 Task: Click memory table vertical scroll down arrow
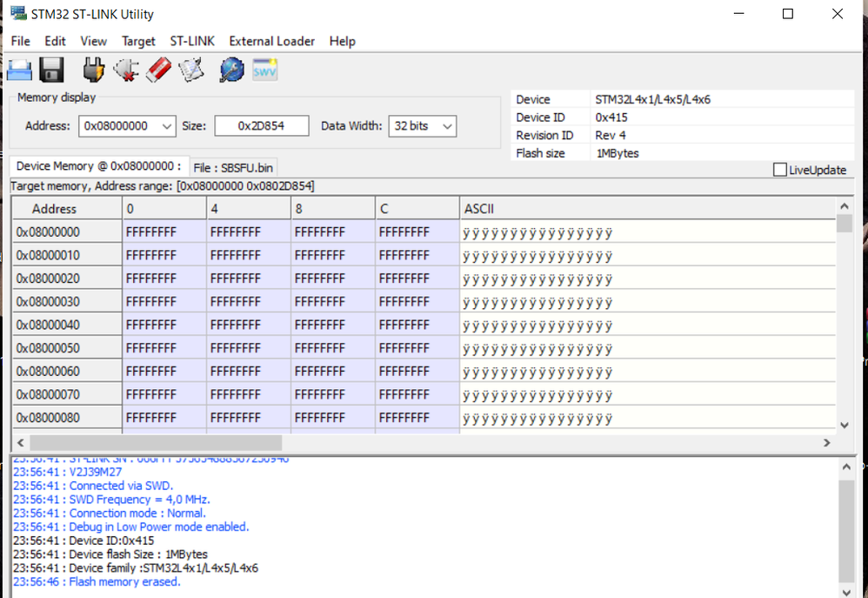pos(844,425)
